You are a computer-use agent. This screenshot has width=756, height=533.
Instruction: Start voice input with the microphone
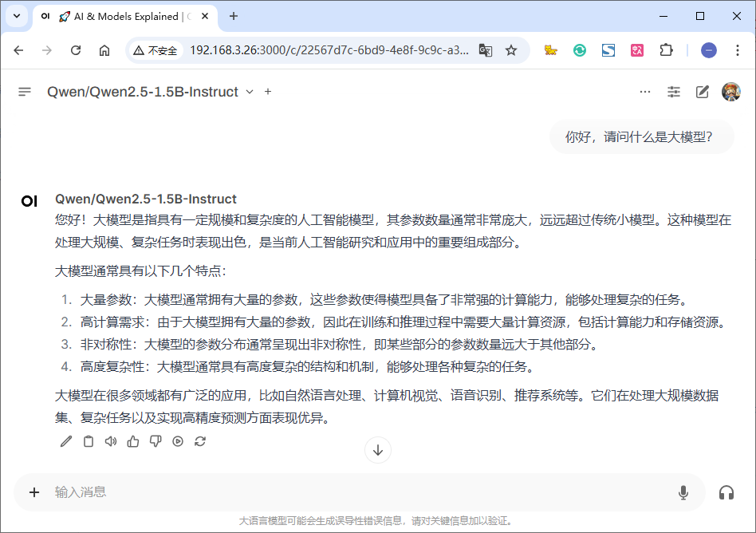[x=683, y=492]
